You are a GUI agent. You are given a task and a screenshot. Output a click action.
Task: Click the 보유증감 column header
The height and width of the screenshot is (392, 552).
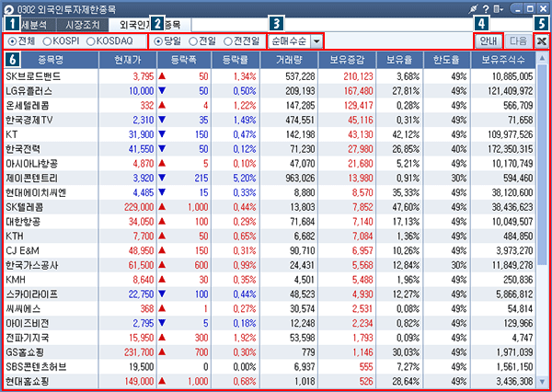pos(347,60)
